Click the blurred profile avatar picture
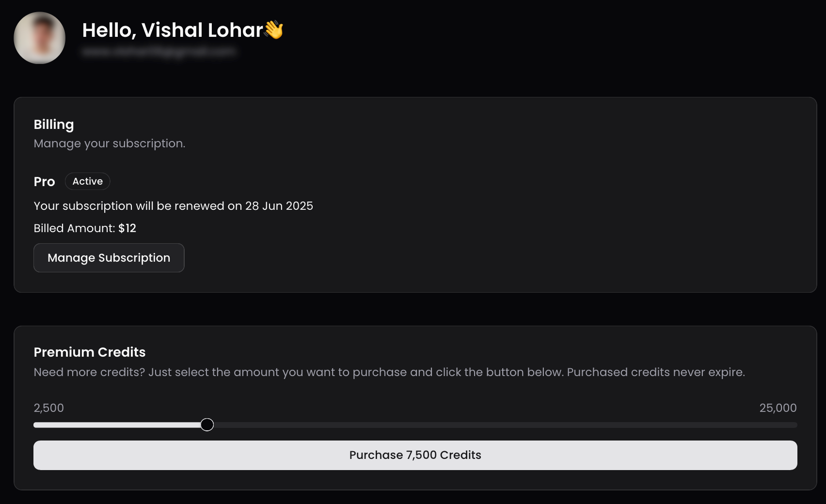Viewport: 826px width, 504px height. pos(40,38)
